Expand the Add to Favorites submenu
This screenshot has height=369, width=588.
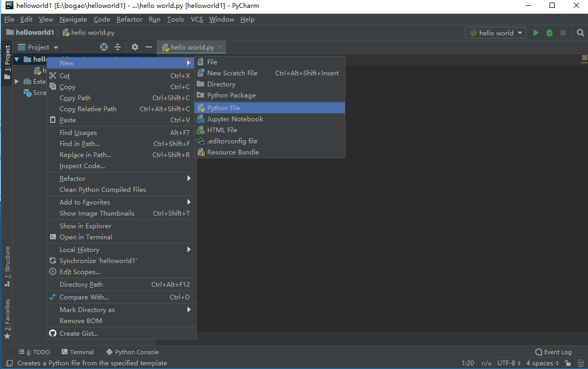tap(121, 202)
